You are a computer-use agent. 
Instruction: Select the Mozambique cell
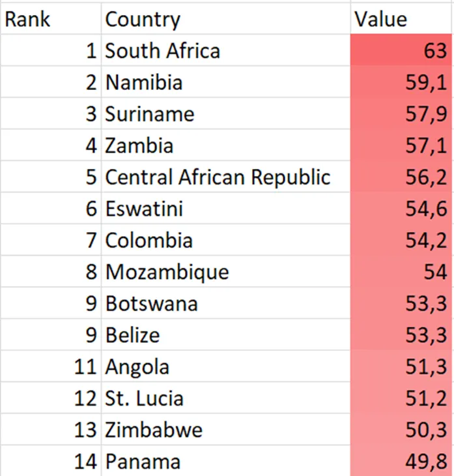coord(225,271)
